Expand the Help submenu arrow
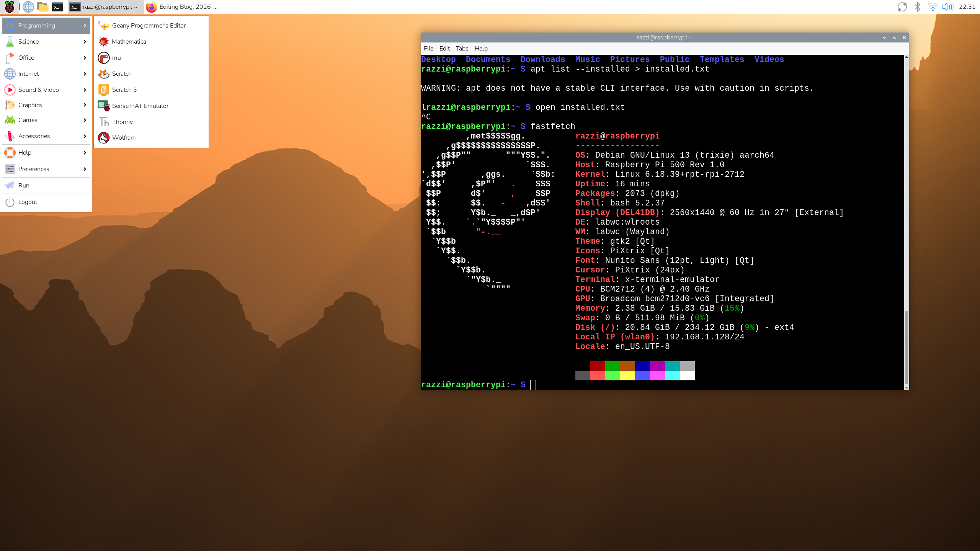Image resolution: width=980 pixels, height=551 pixels. click(x=85, y=153)
